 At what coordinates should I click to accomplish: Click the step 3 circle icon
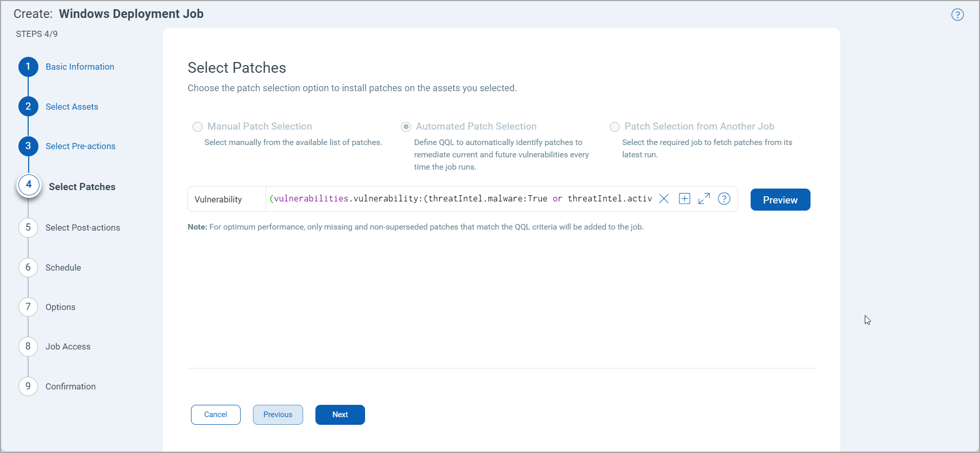coord(28,146)
